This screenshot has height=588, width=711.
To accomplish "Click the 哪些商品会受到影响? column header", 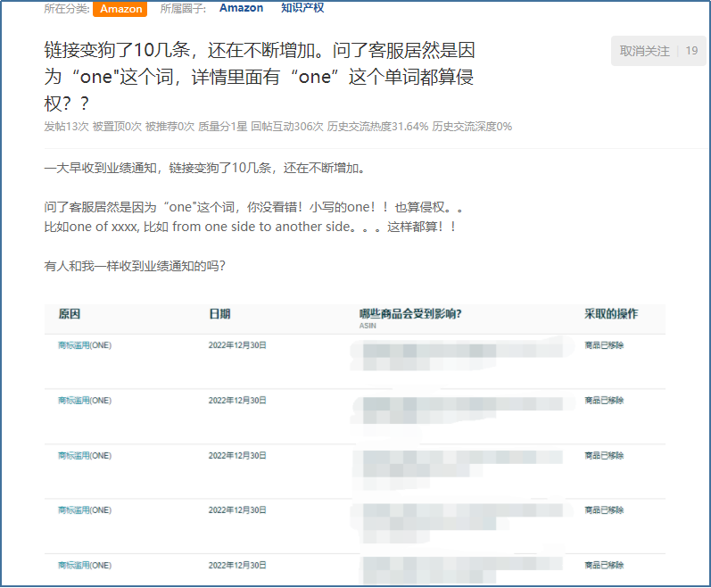I will pyautogui.click(x=410, y=314).
